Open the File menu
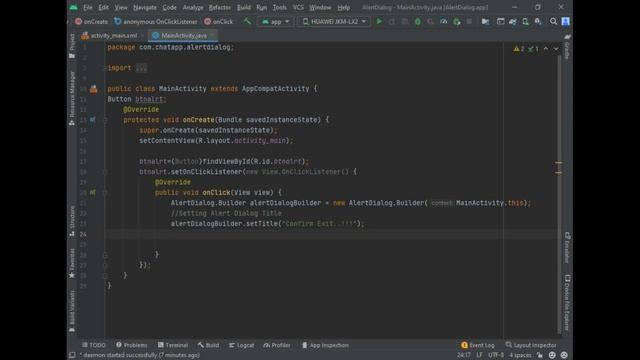640x360 pixels. pos(88,7)
